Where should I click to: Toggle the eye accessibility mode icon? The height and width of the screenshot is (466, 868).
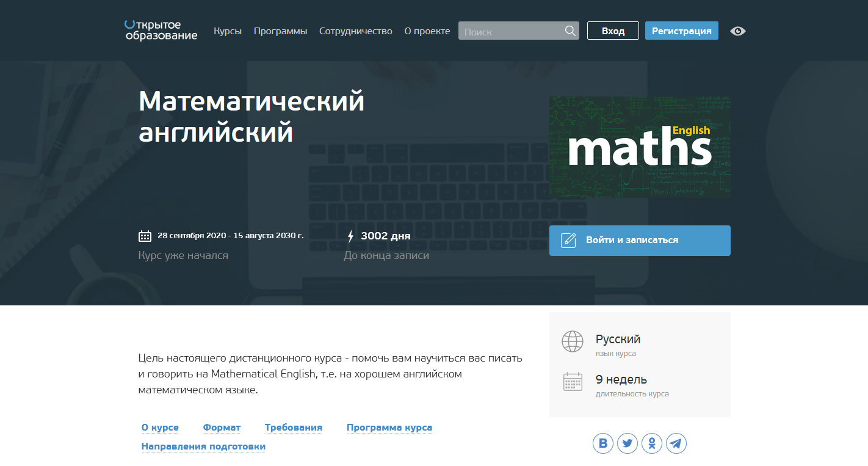tap(737, 31)
